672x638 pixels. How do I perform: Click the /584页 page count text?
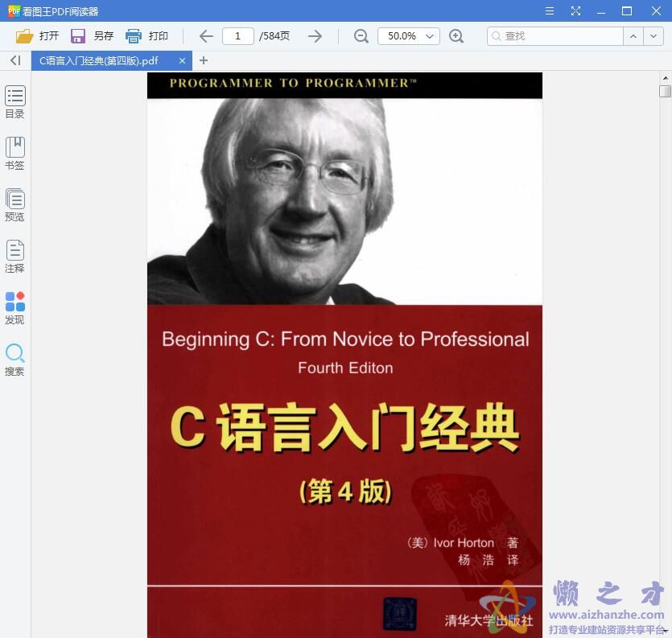tap(274, 36)
